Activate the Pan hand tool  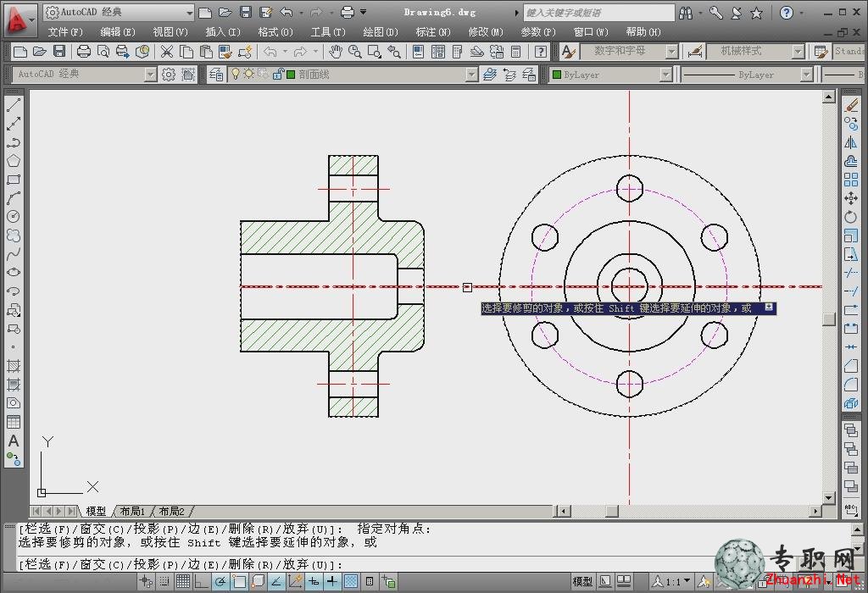(x=335, y=52)
